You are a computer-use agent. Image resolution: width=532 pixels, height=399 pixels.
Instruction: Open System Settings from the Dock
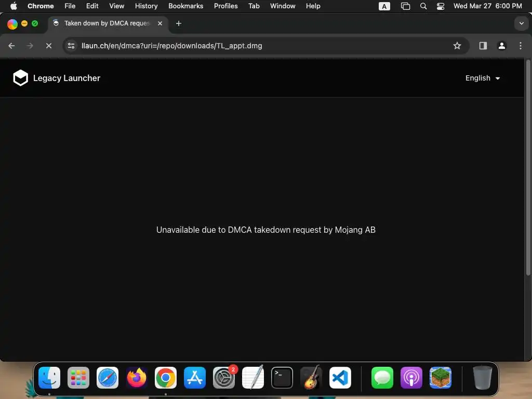(x=224, y=378)
